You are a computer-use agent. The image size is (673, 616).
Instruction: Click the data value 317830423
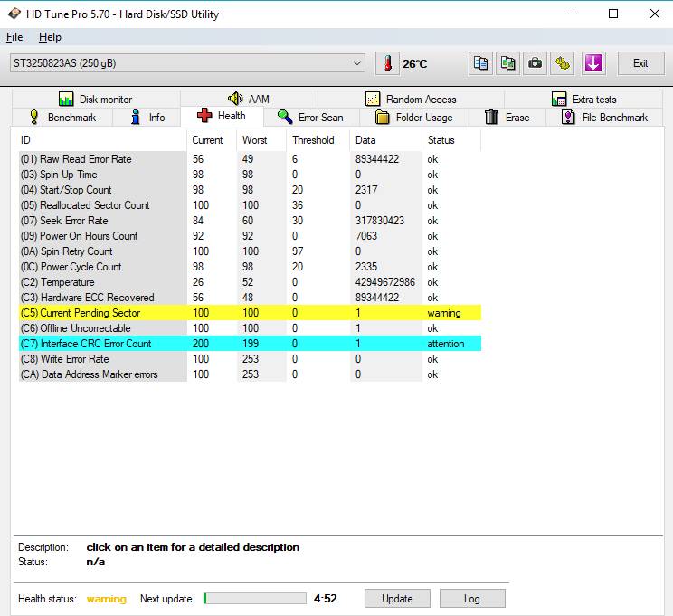click(x=380, y=221)
